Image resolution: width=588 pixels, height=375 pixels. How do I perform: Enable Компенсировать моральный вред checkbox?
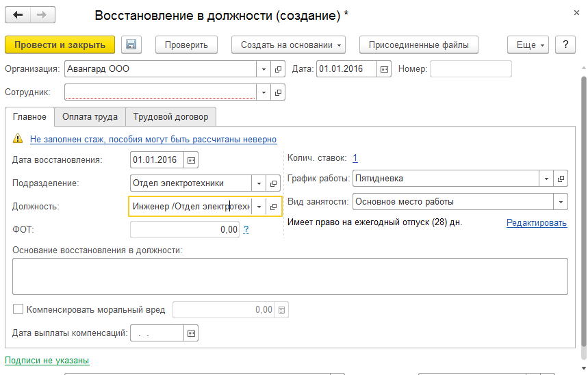click(x=18, y=309)
